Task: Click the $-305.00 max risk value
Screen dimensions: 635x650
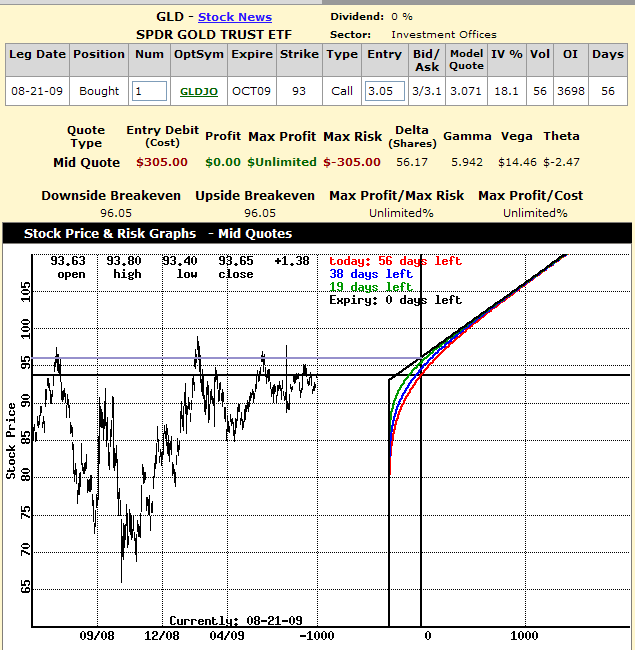Action: [352, 162]
